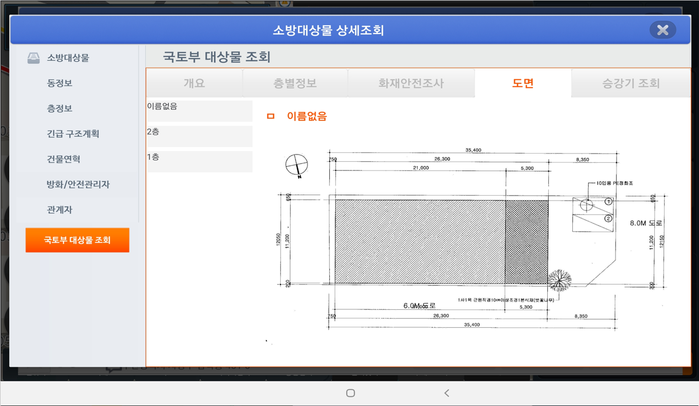Open 동정보 in the sidebar
This screenshot has width=699, height=406.
(x=59, y=83)
